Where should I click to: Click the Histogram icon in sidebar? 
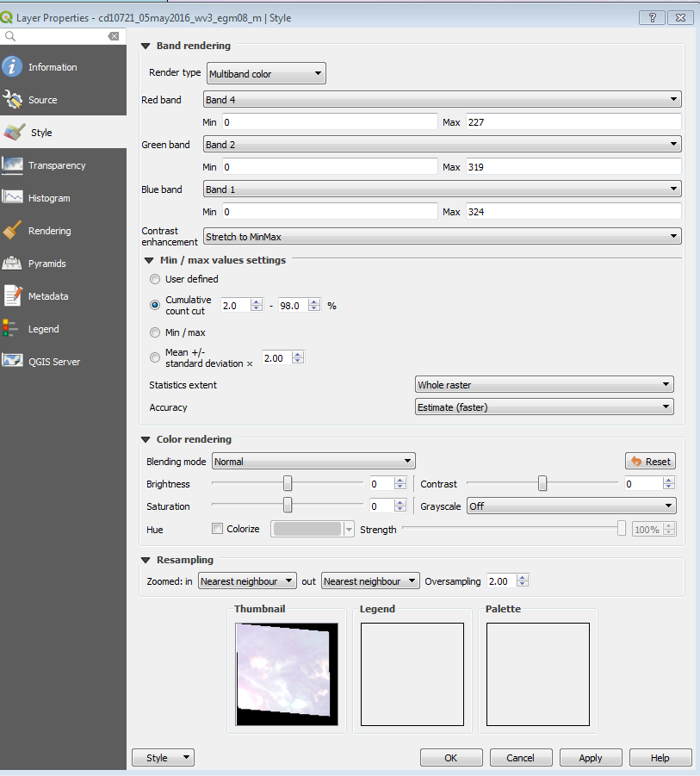[12, 198]
